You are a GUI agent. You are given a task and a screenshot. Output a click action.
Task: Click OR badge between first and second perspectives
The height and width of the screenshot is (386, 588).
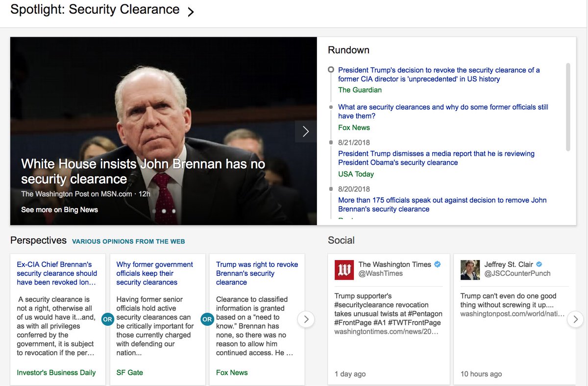tap(108, 319)
